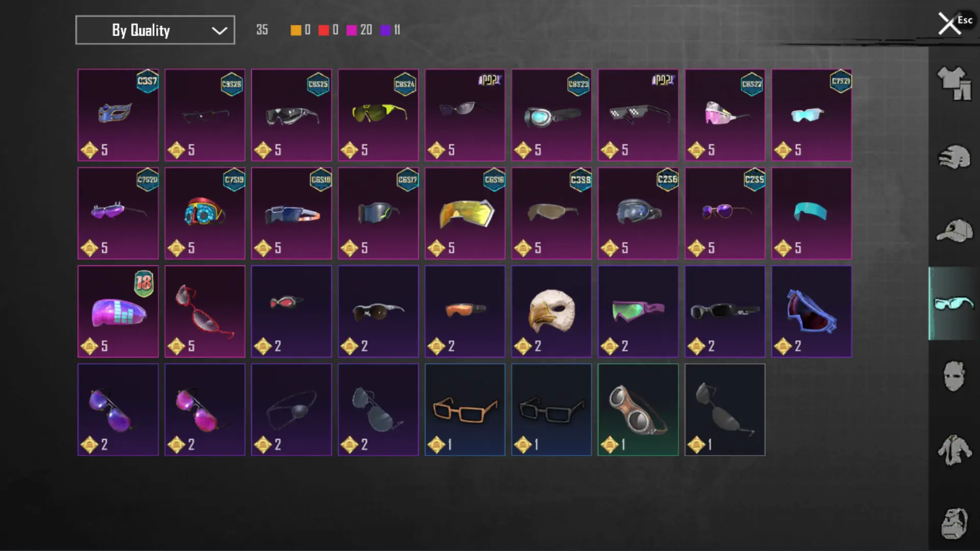Choose the orange square-frame glasses
The height and width of the screenshot is (551, 980).
coord(464,410)
